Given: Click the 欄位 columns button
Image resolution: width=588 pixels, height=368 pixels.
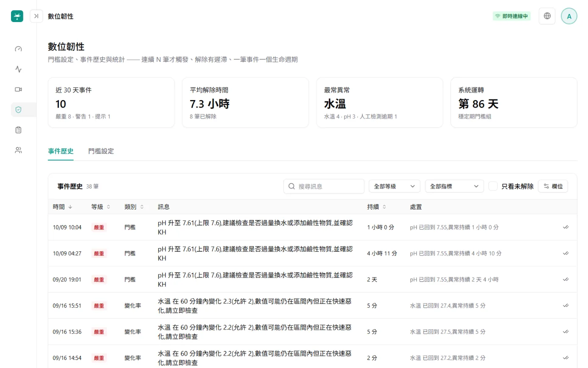Looking at the screenshot, I should click(553, 186).
